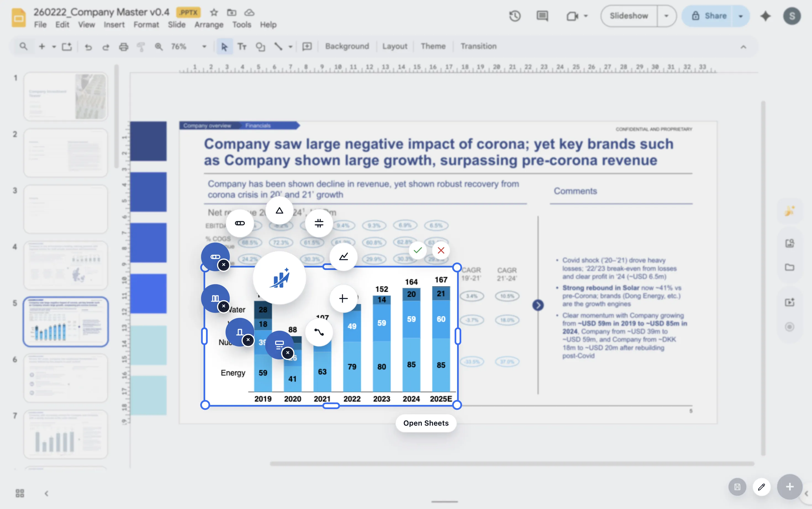Confirm chart changes with the green checkmark icon
Image resolution: width=812 pixels, height=509 pixels.
point(418,250)
